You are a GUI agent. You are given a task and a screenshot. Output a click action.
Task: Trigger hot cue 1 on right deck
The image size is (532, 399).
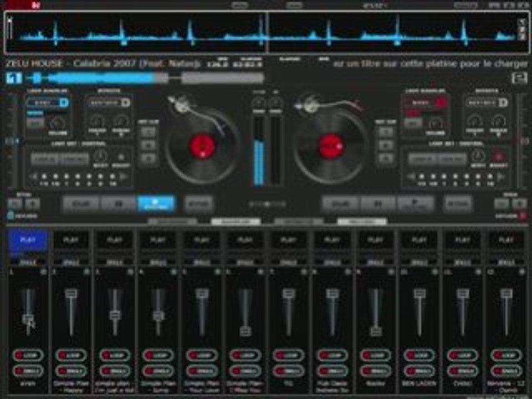click(386, 132)
